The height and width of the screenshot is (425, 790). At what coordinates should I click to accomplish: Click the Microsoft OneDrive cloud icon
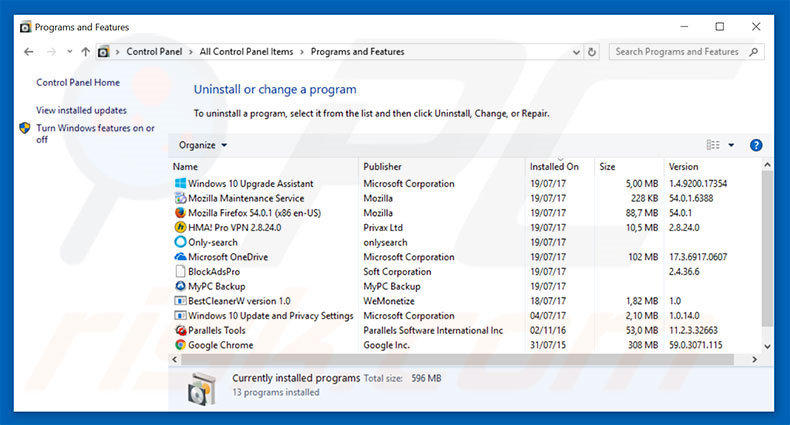pos(180,257)
